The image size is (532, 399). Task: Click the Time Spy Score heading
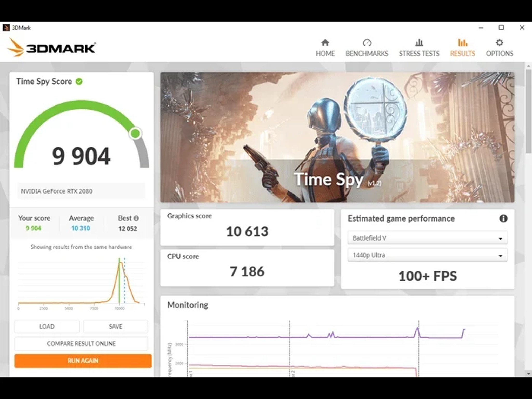click(x=44, y=82)
